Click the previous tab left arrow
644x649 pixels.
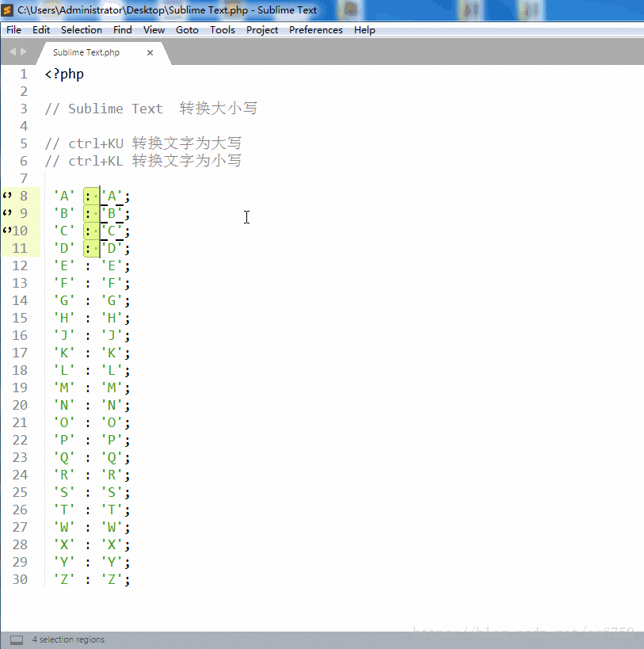13,52
